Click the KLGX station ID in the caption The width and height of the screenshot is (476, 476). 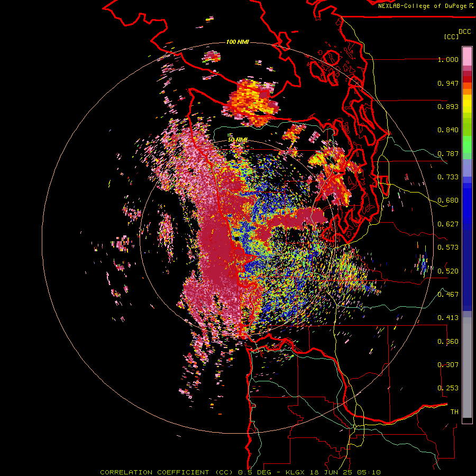coord(296,472)
